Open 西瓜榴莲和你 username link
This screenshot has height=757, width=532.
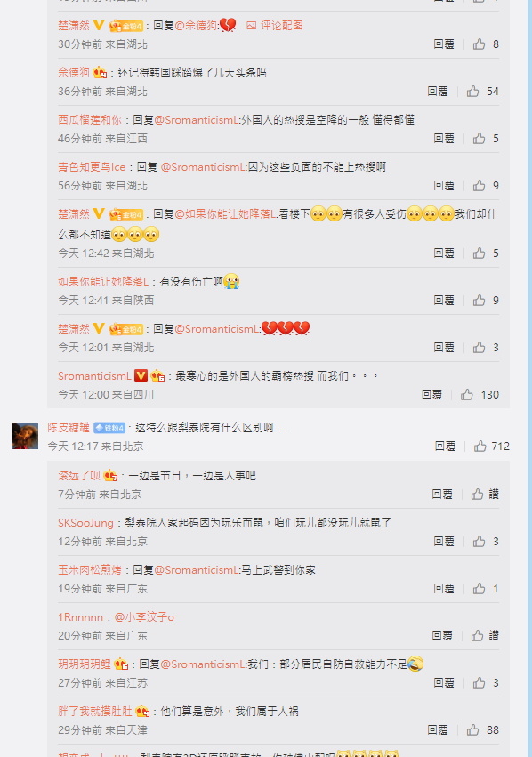point(90,120)
